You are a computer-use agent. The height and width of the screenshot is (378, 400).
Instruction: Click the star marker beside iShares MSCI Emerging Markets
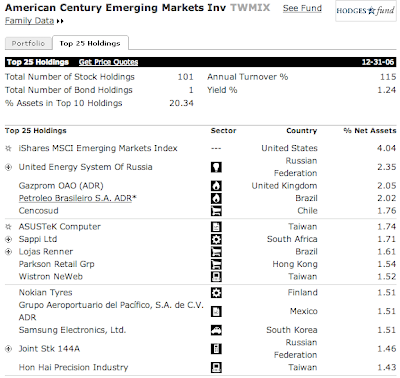tap(9, 148)
